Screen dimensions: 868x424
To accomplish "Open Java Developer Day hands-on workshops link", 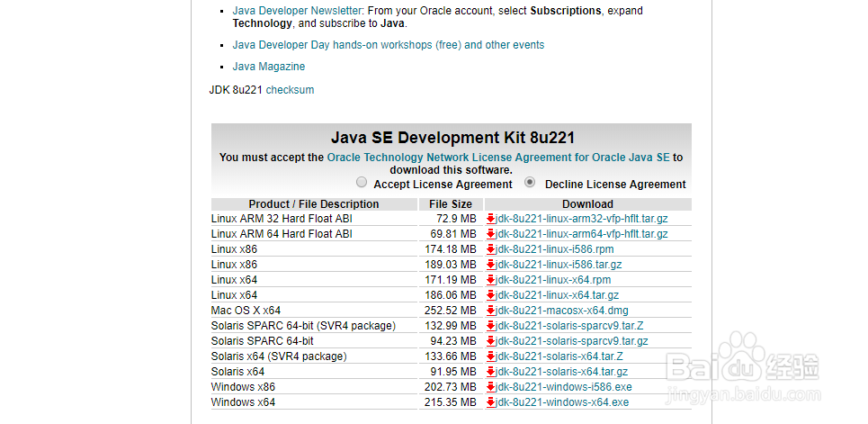I will click(388, 45).
